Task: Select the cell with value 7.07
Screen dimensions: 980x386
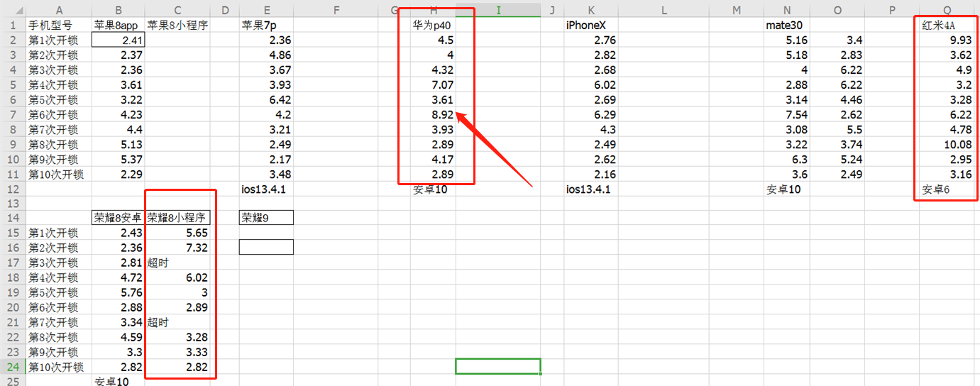Action: pos(433,84)
